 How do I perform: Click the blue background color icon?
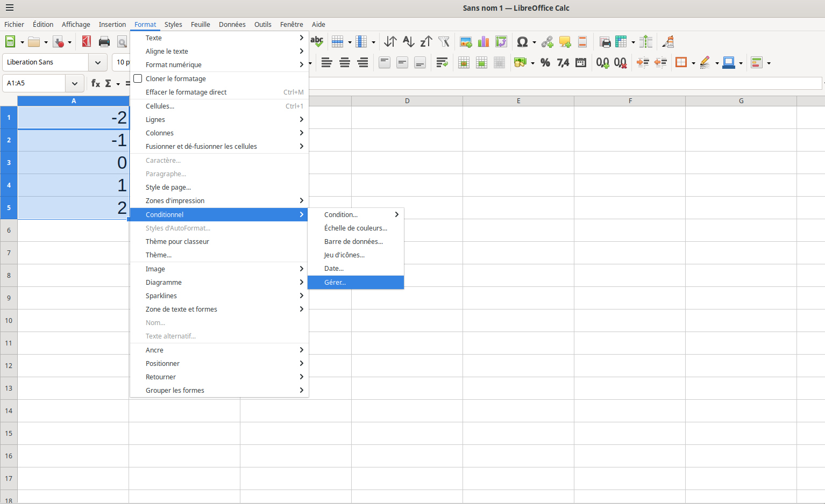pyautogui.click(x=729, y=63)
